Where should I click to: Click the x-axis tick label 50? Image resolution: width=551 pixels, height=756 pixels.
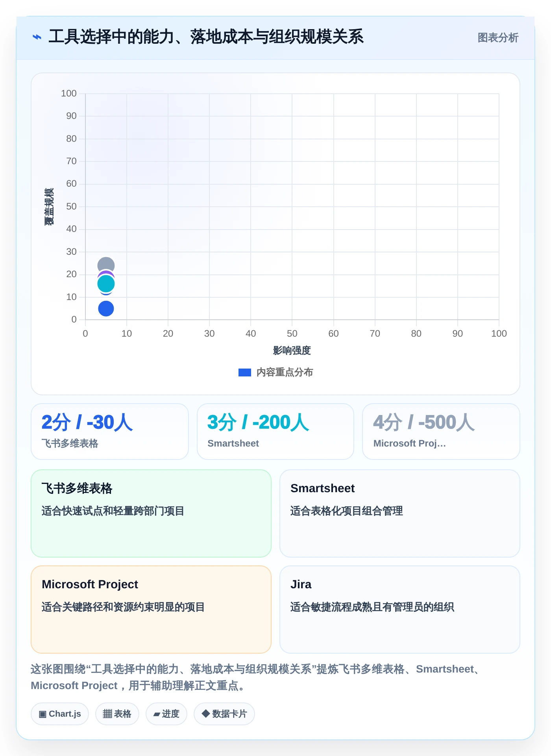point(292,334)
